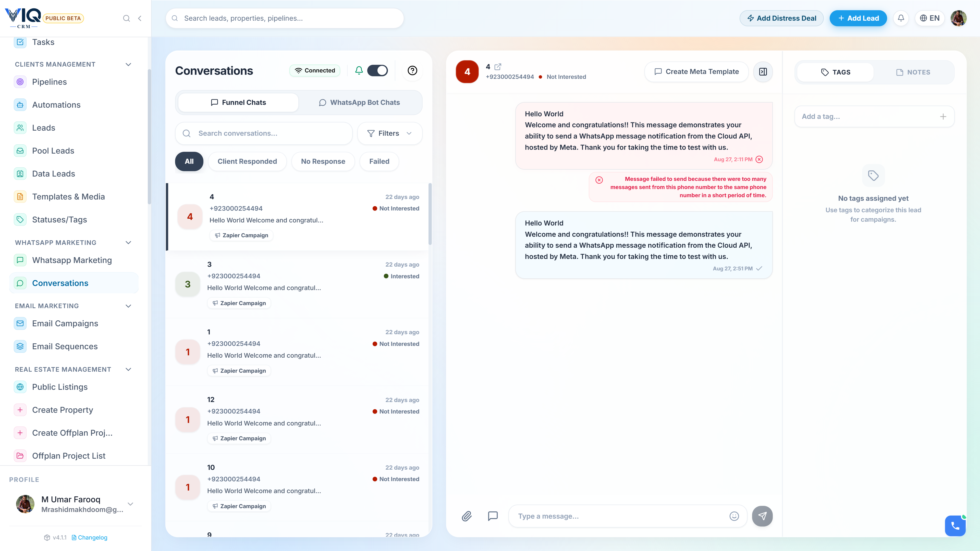
Task: Open the emoji picker
Action: coord(734,516)
